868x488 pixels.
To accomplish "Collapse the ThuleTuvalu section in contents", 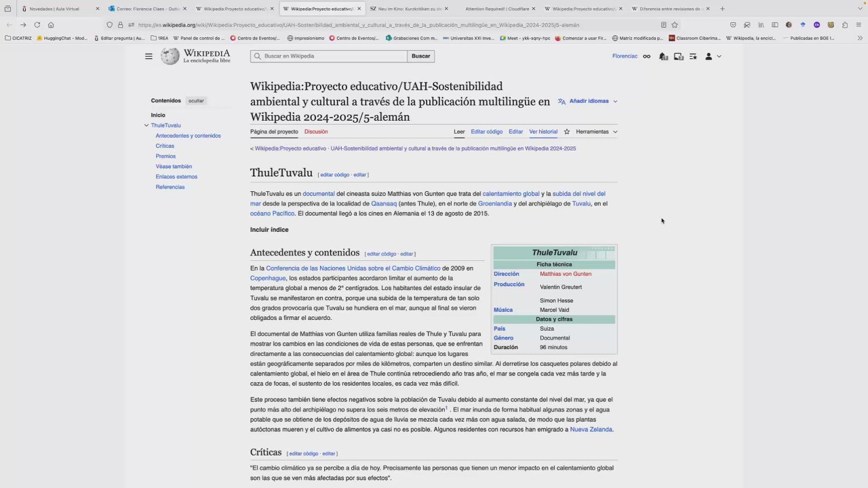I will click(146, 125).
